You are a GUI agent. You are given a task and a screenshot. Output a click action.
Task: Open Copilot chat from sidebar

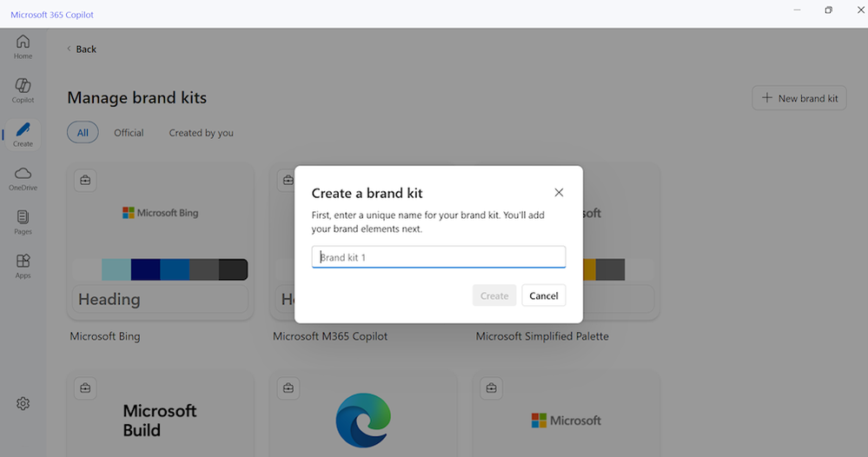click(23, 90)
